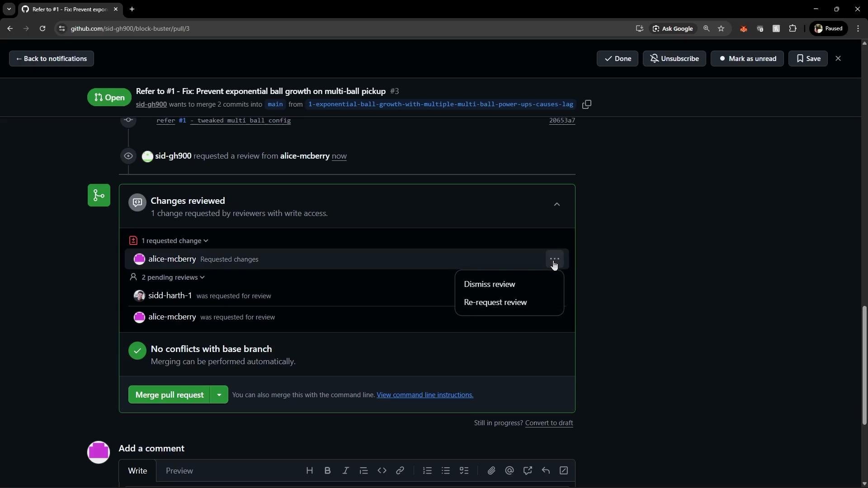Insert an unordered bullet list
Screen dimensions: 868x488
click(446, 471)
